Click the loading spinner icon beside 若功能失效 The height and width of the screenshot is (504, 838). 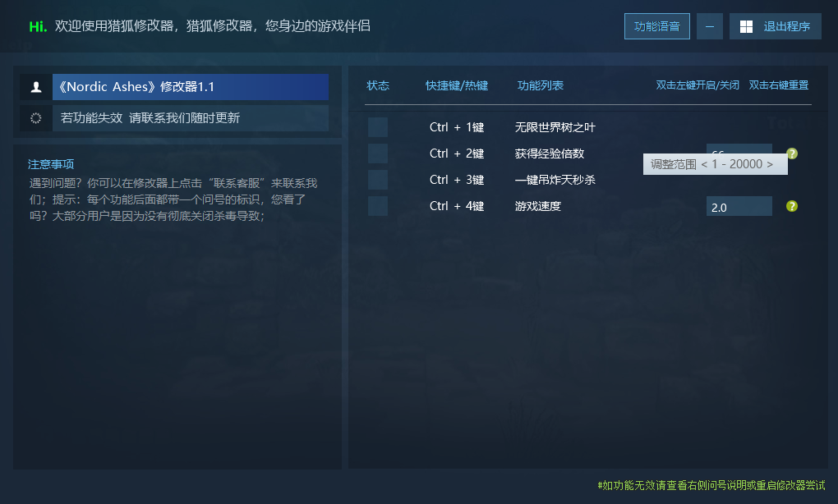pyautogui.click(x=36, y=118)
